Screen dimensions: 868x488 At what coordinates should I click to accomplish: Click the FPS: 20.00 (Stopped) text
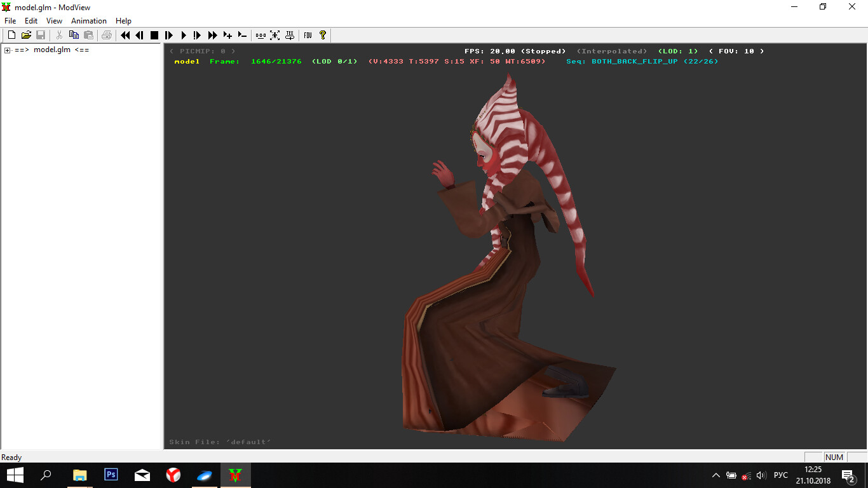click(x=515, y=51)
